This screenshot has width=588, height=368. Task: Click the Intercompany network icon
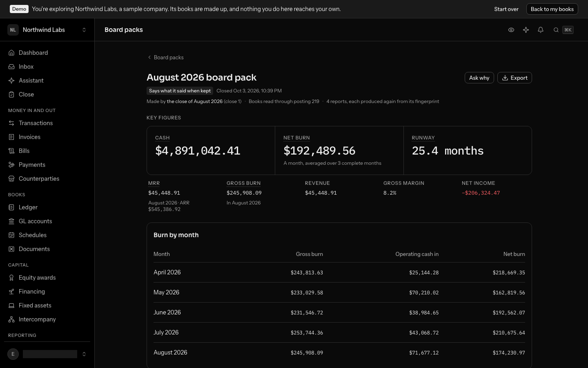click(x=11, y=319)
